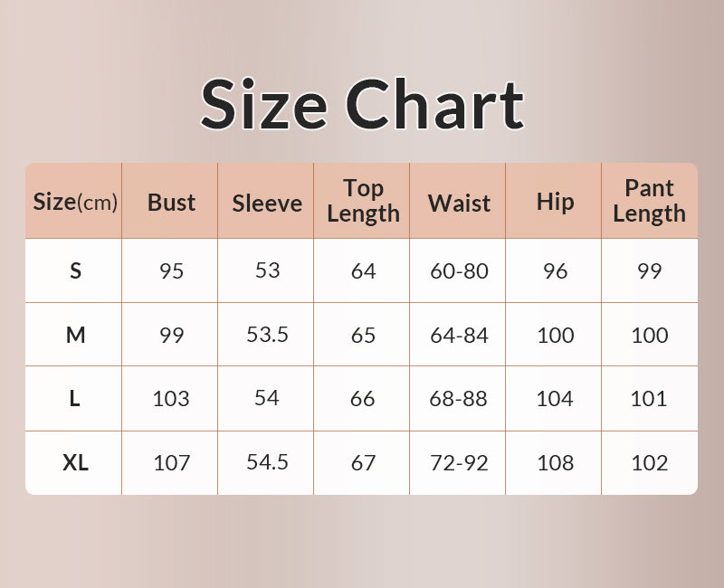Click the Hip column header
This screenshot has height=588, width=724.
555,202
